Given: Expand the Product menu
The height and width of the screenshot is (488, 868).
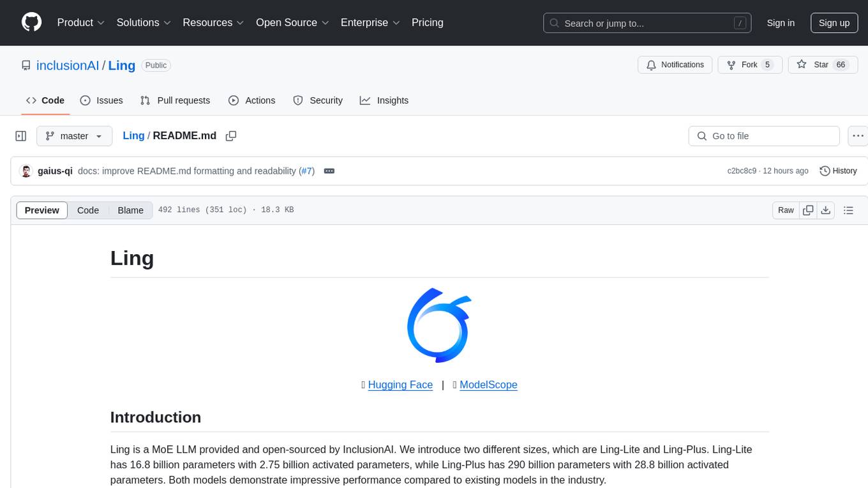Looking at the screenshot, I should pos(81,22).
